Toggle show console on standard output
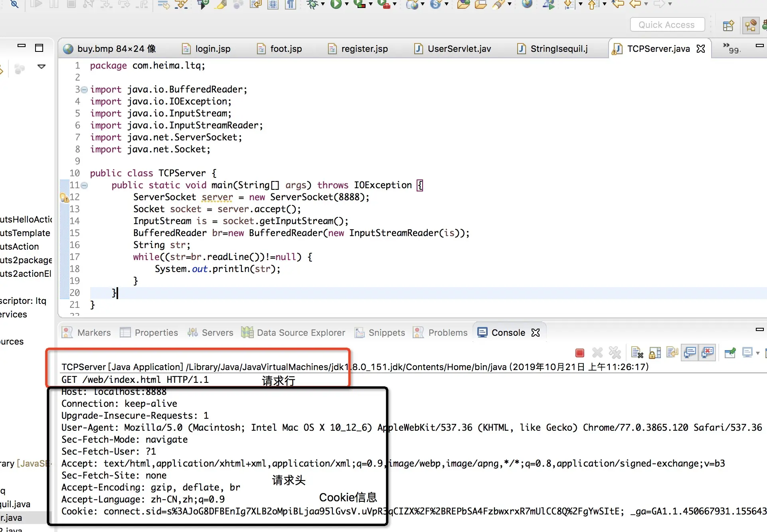767x532 pixels. click(690, 353)
